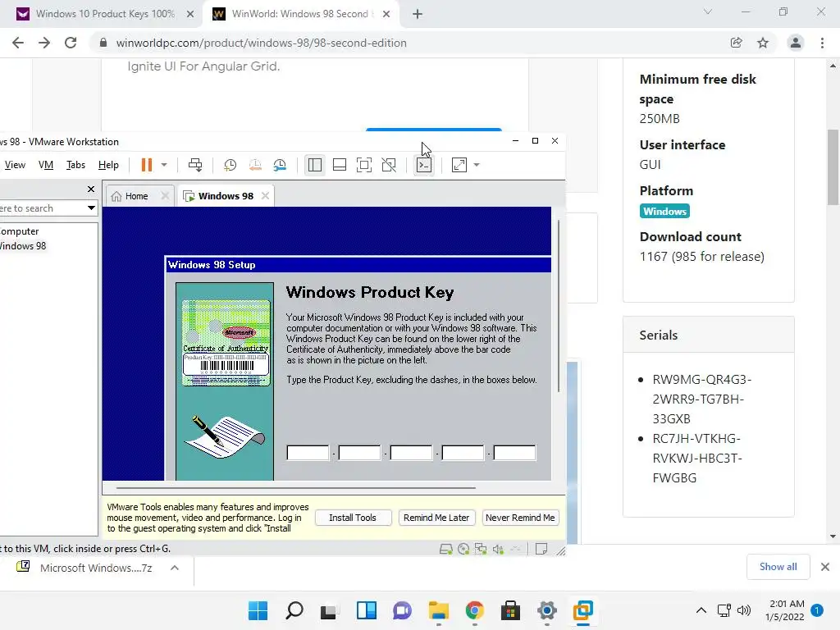
Task: Open taskbar Search
Action: point(294,610)
